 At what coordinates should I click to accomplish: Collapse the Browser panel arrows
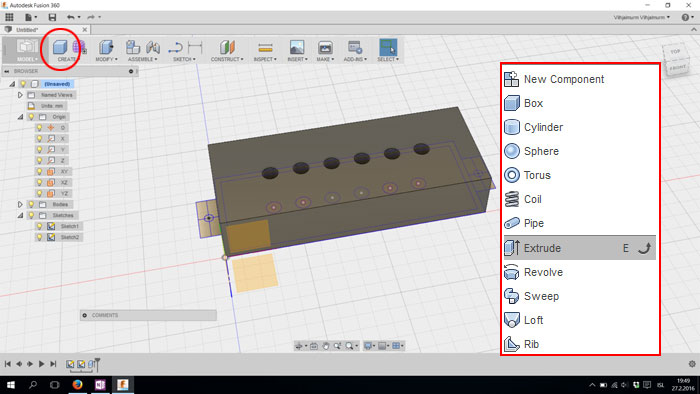coord(7,71)
